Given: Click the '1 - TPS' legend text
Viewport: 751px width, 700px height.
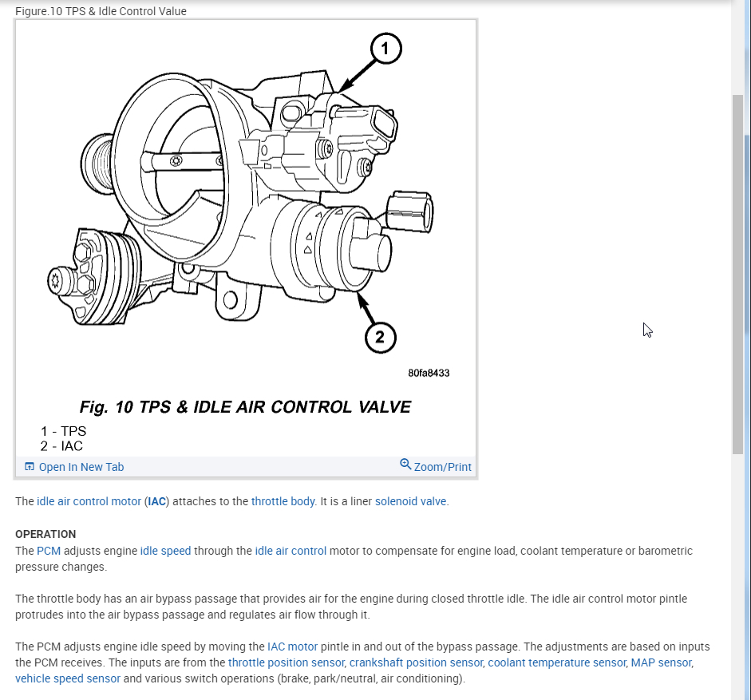Looking at the screenshot, I should pos(63,431).
